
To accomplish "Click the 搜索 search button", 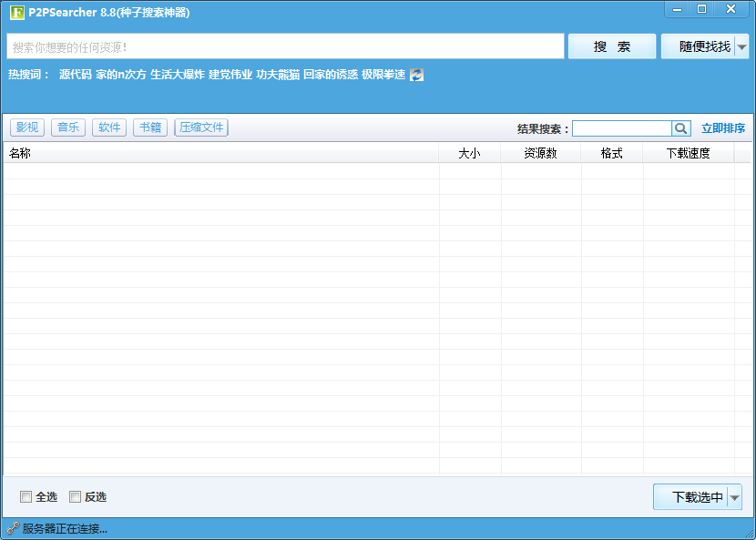I will tap(611, 46).
